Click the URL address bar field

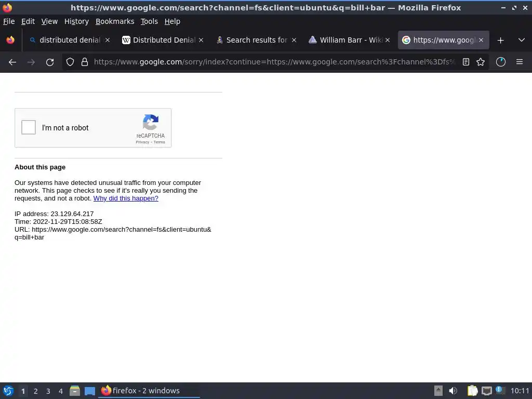pyautogui.click(x=275, y=62)
